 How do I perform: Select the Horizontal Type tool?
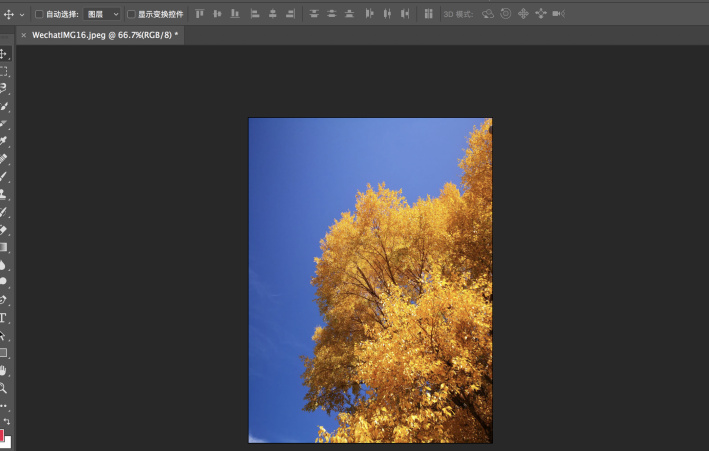pos(3,318)
